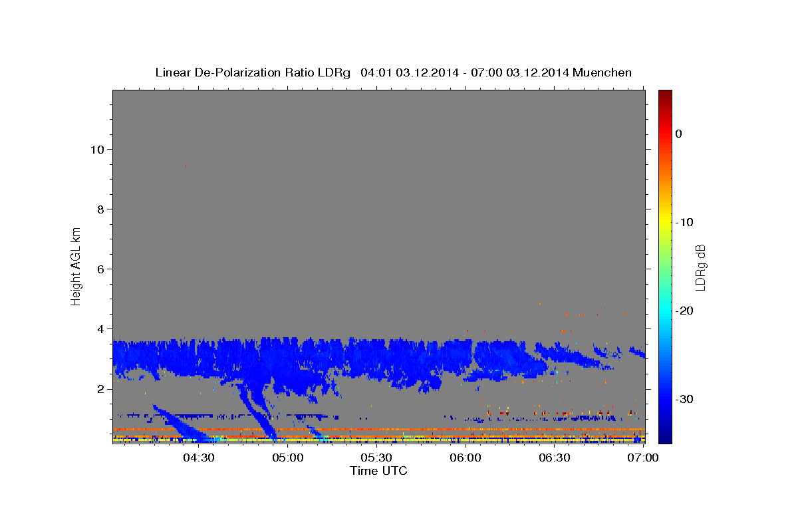Image resolution: width=798 pixels, height=532 pixels.
Task: Click the colorbar value '-10'
Action: [x=684, y=222]
